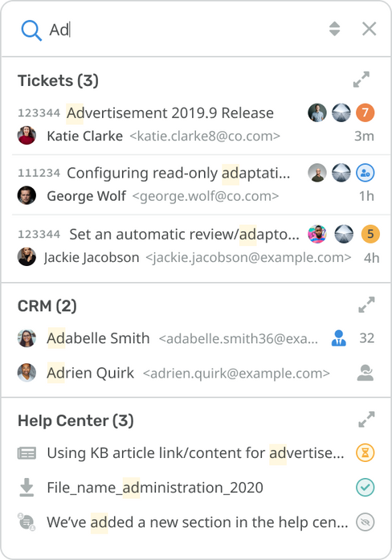Click the orange hourglass pending status icon
The image size is (392, 560).
point(365,453)
